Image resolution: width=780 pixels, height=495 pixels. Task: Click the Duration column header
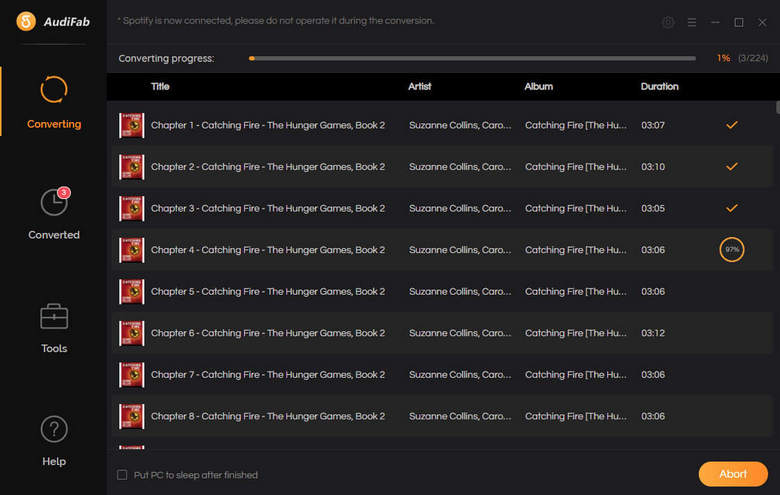[x=659, y=87]
